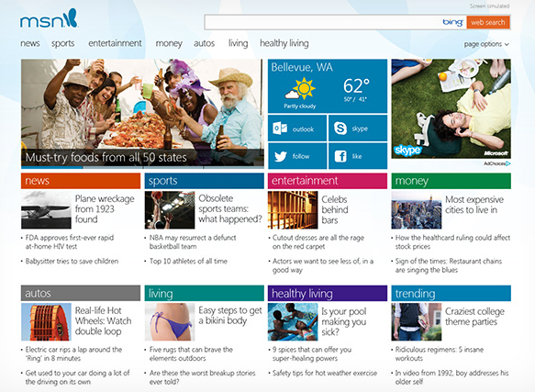Click the bikini body thumbnail
Image resolution: width=535 pixels, height=392 pixels.
point(170,322)
